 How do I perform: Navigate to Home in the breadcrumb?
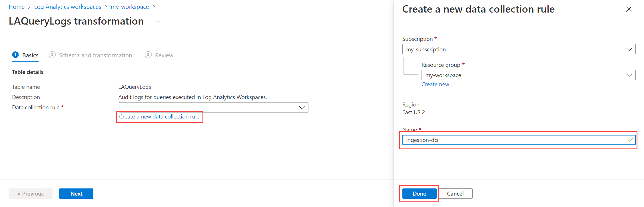17,7
